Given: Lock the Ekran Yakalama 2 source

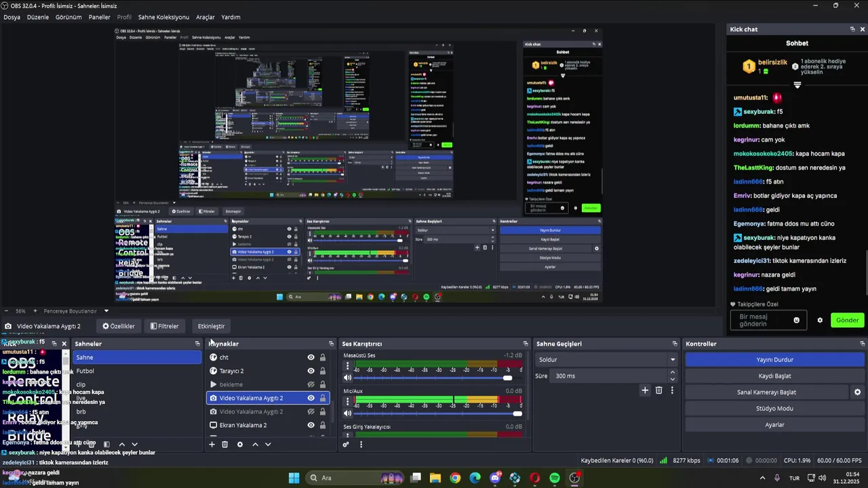Looking at the screenshot, I should click(x=323, y=425).
